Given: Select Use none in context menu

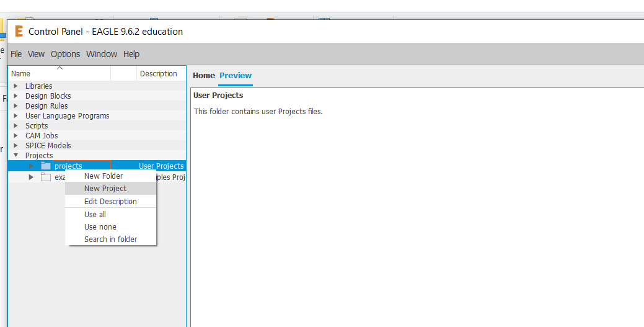Looking at the screenshot, I should coord(110,226).
